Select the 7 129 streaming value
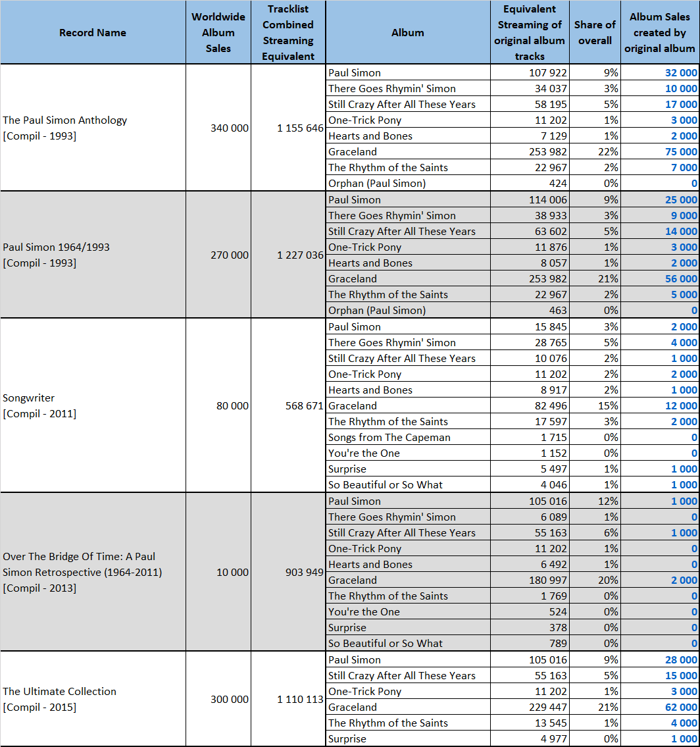The height and width of the screenshot is (747, 700). 530,136
